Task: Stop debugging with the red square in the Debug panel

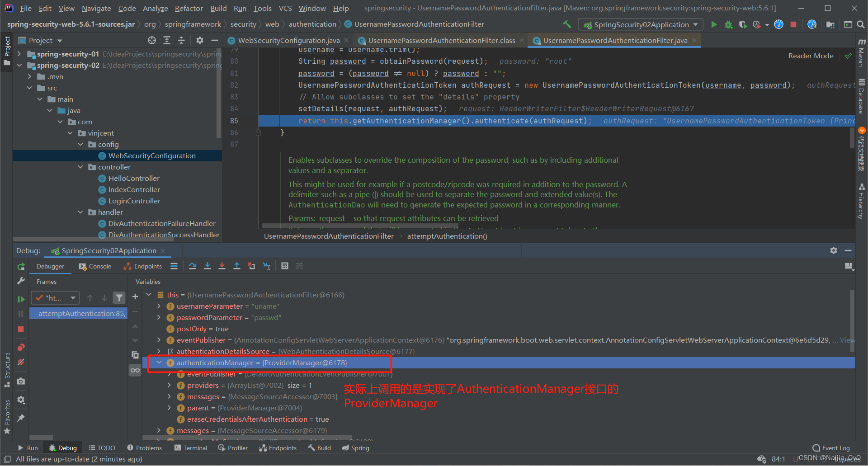Action: pos(21,329)
